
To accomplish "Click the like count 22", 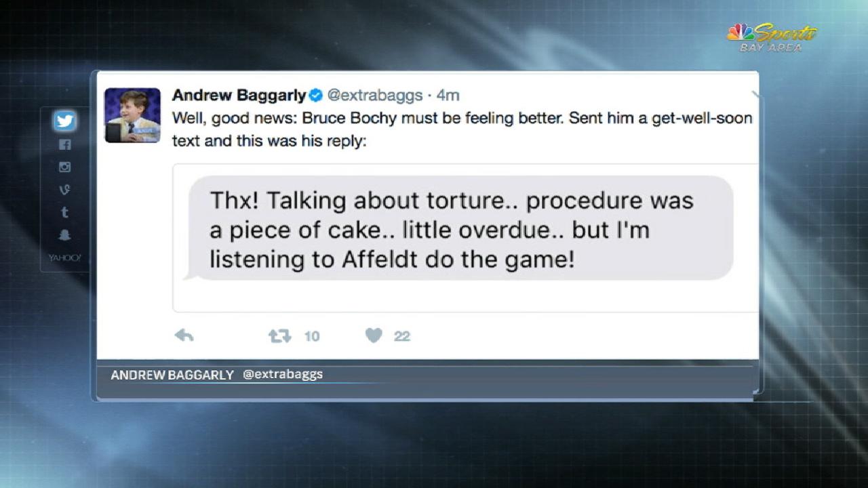I will click(402, 336).
